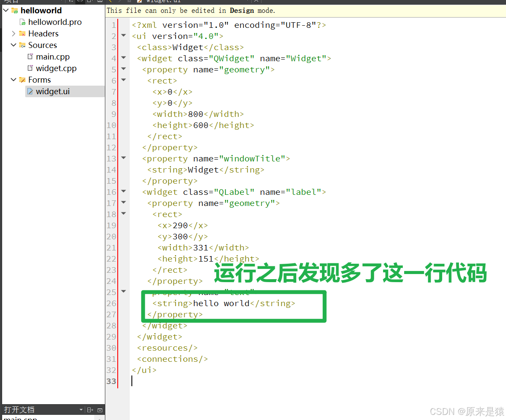Viewport: 506px width, 420px height.
Task: Click the resources tag line
Action: point(167,348)
